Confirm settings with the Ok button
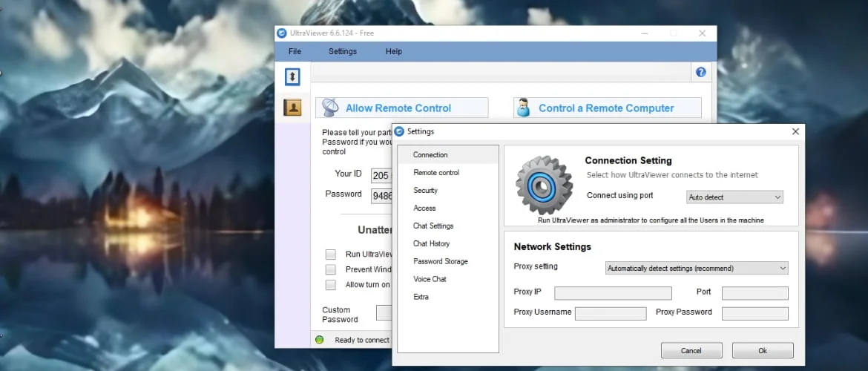 coord(763,350)
